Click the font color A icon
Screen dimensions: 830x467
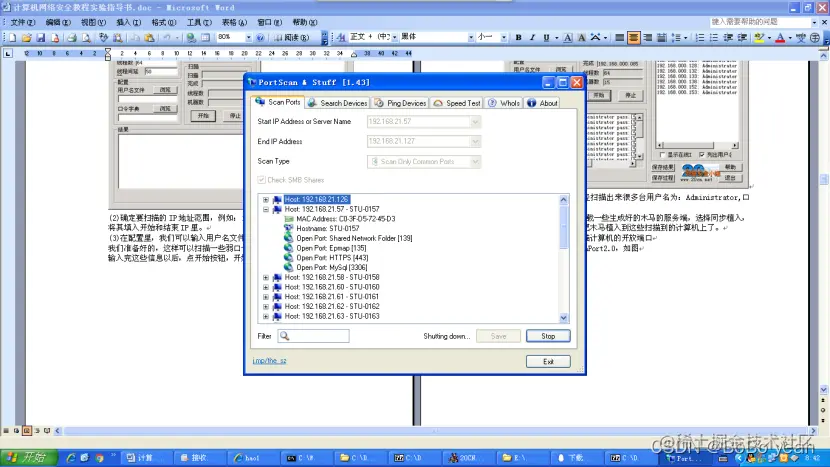780,38
